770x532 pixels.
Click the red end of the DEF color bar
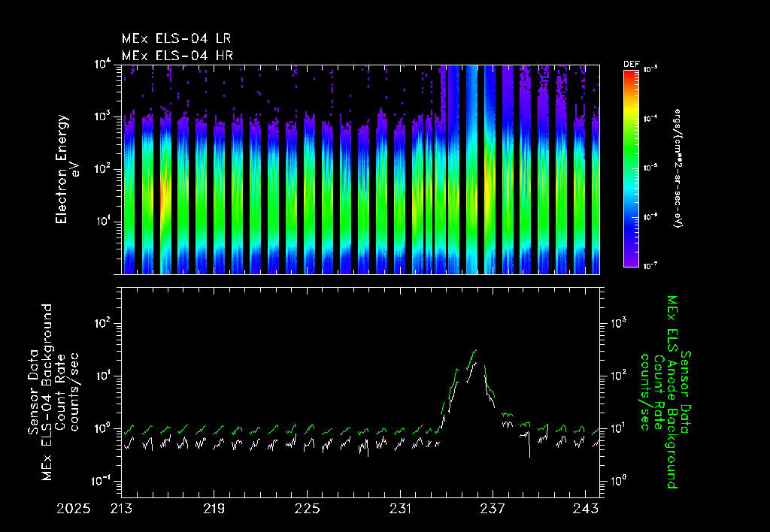(x=631, y=74)
